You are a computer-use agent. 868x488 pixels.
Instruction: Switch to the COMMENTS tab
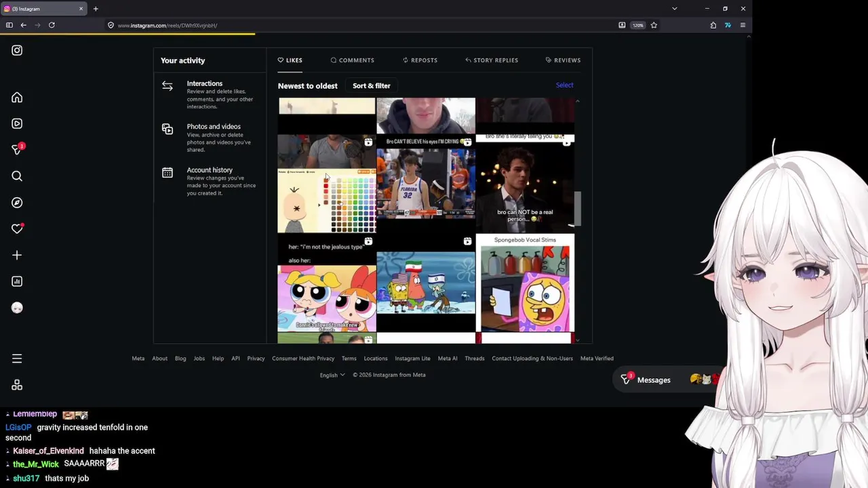353,60
